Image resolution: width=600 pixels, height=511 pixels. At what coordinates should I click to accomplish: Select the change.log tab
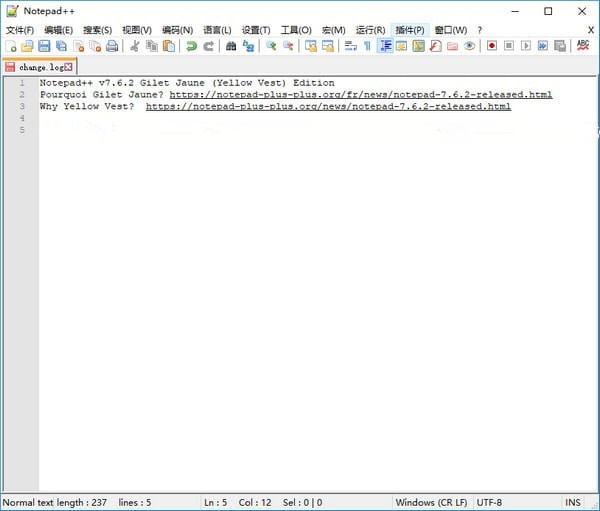click(40, 66)
